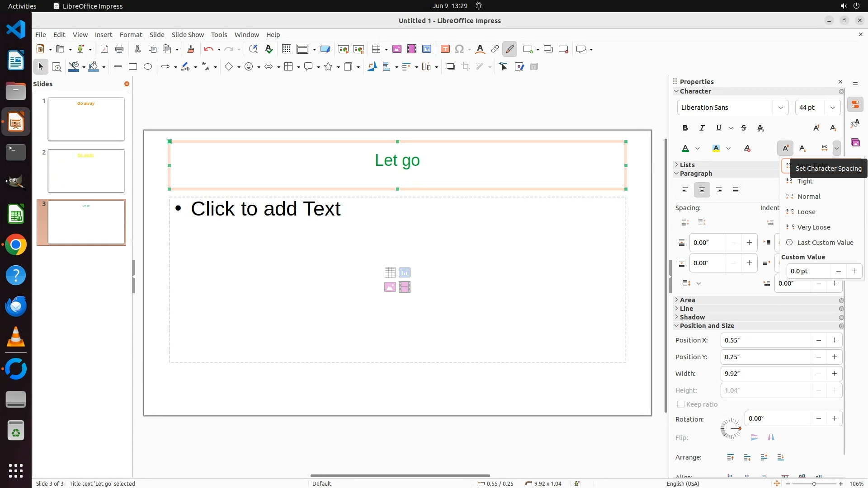The image size is (868, 488).
Task: Open the Format menu
Action: coord(131,35)
